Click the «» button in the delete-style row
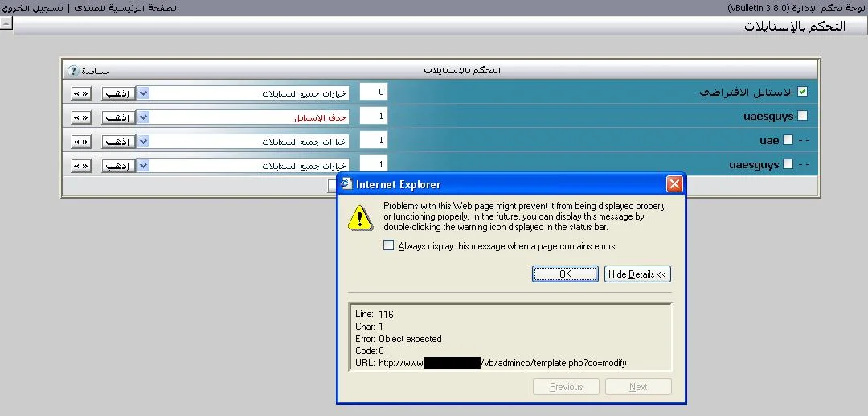Viewport: 868px width, 416px height. (x=80, y=117)
